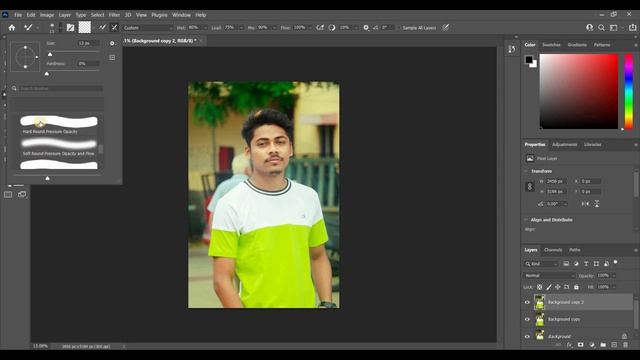Open the layer Kind filter dropdown

click(x=541, y=264)
